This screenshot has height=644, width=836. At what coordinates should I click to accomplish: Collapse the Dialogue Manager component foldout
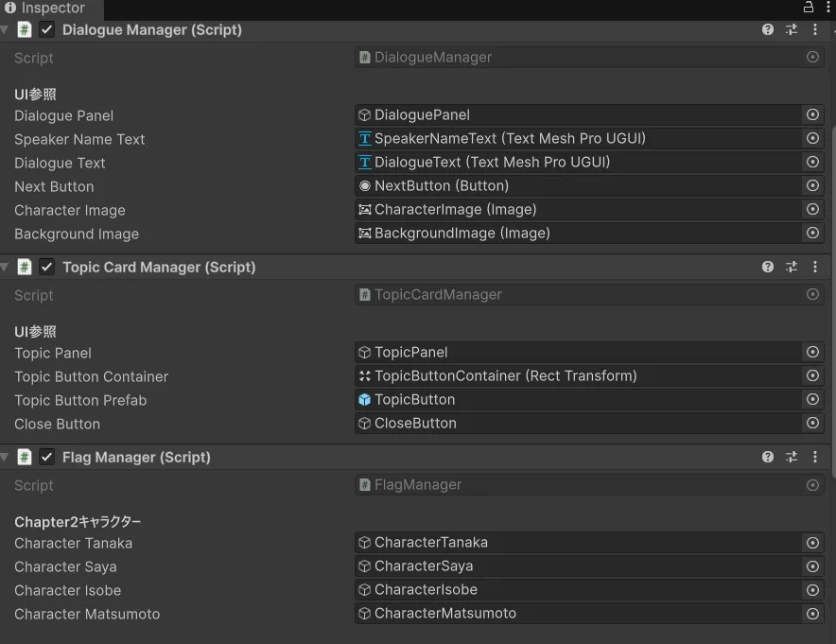(x=5, y=29)
